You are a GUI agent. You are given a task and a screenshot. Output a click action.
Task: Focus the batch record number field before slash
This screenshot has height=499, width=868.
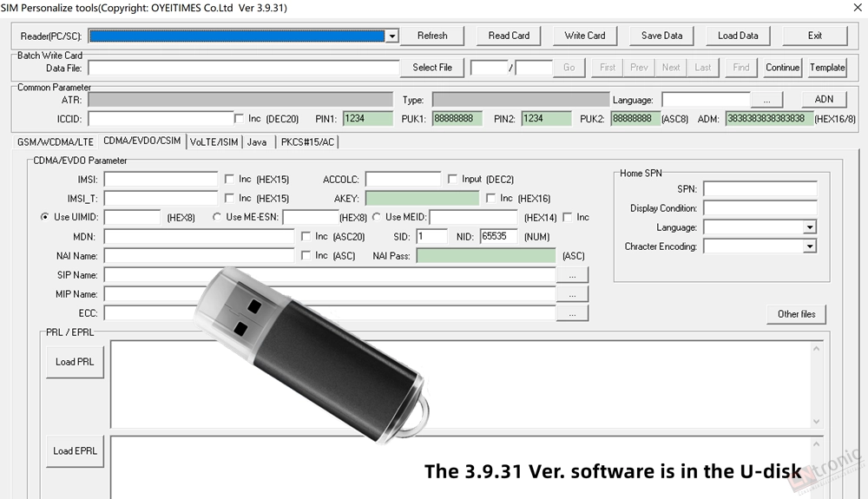pyautogui.click(x=489, y=68)
